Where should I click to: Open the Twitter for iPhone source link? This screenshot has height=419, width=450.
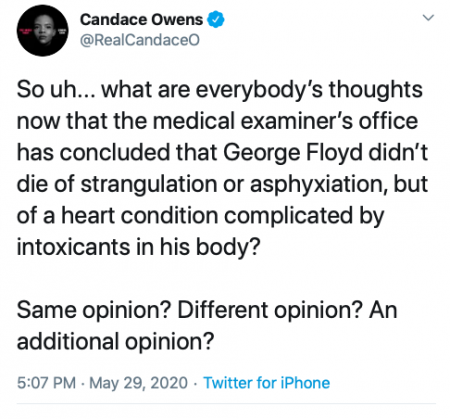267,383
